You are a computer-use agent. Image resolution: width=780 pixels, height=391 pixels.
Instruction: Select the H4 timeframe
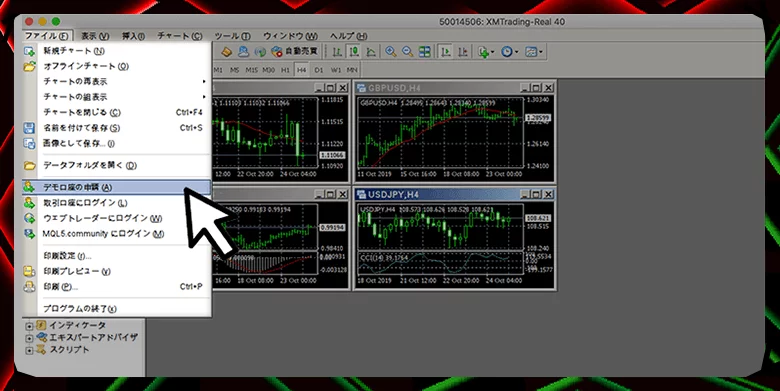point(301,70)
